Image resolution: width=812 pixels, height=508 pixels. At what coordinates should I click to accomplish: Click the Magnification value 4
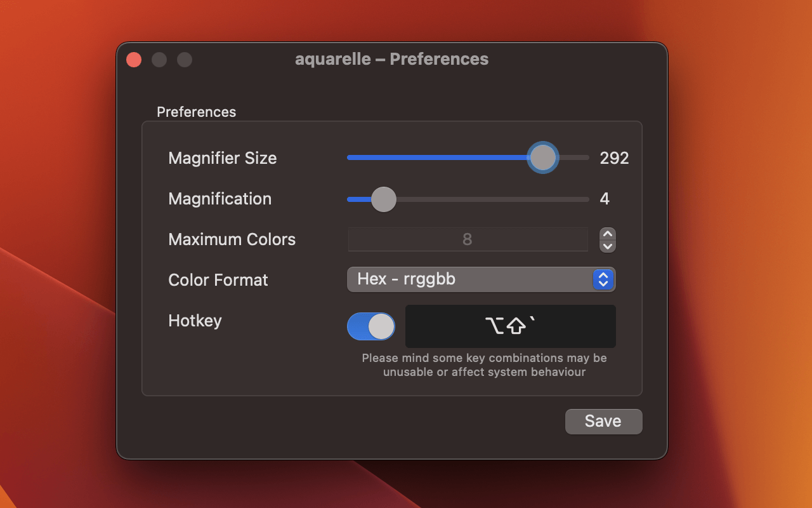605,199
